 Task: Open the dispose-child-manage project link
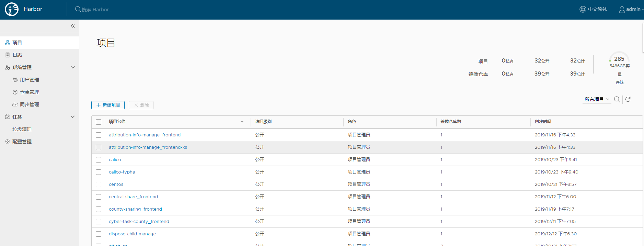132,234
